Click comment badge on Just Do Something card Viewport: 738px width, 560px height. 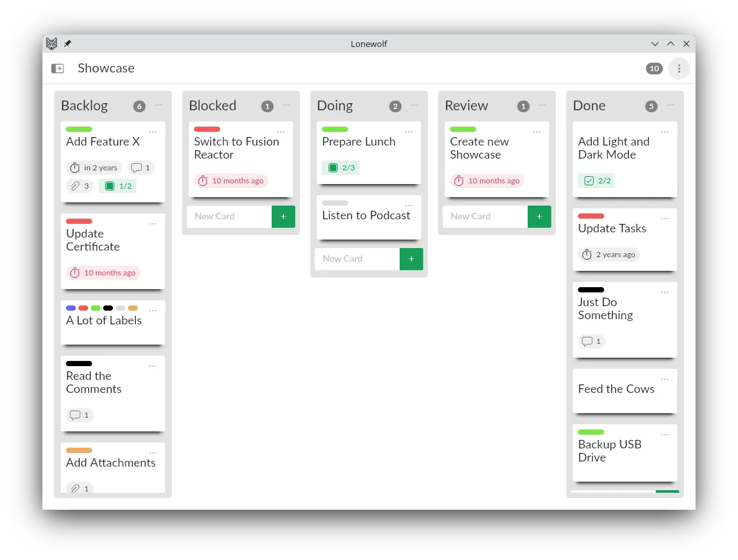tap(592, 341)
